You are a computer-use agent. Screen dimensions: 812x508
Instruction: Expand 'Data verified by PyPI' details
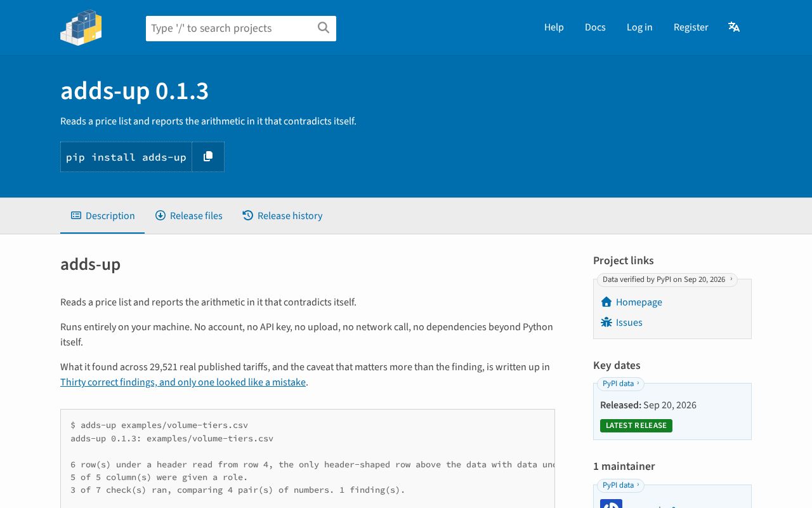click(667, 279)
